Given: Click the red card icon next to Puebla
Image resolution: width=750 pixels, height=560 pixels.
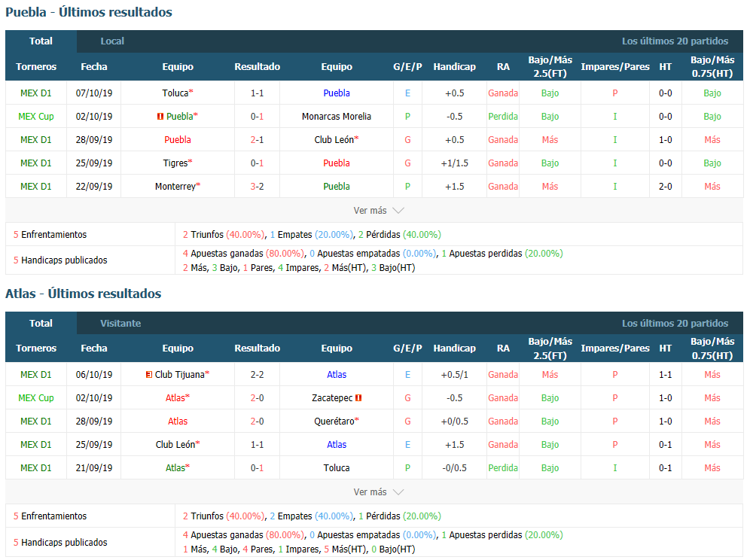Looking at the screenshot, I should (x=160, y=116).
